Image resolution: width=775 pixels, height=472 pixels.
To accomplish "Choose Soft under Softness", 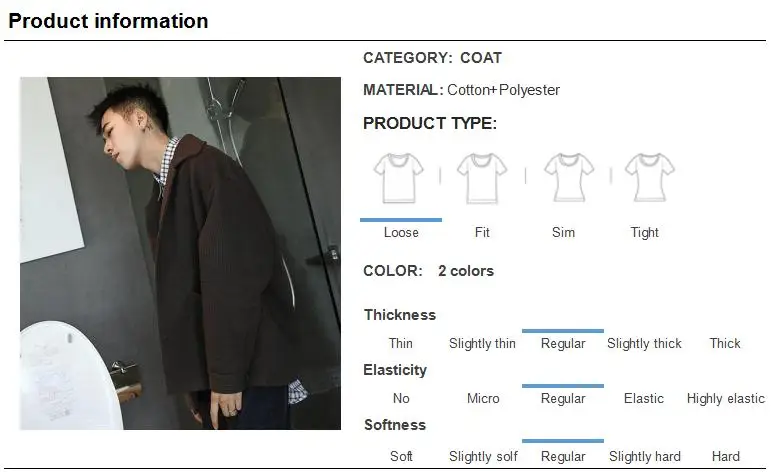I will coord(401,456).
